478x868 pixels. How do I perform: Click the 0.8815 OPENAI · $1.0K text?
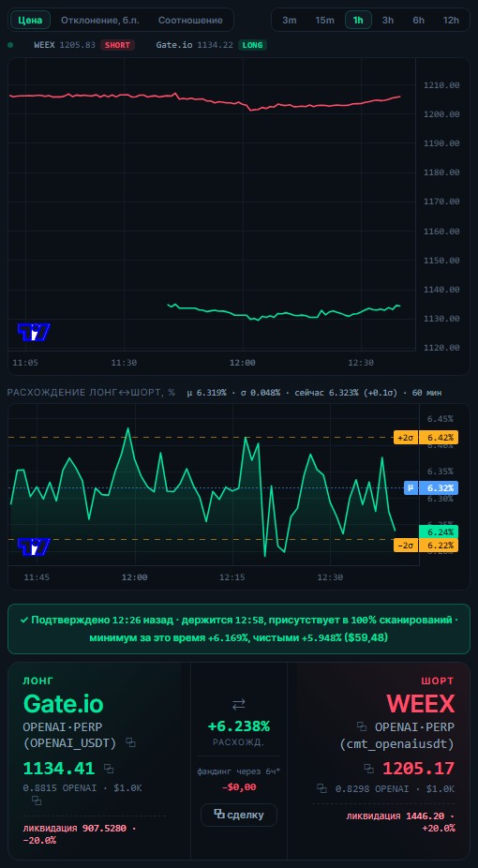(x=82, y=787)
